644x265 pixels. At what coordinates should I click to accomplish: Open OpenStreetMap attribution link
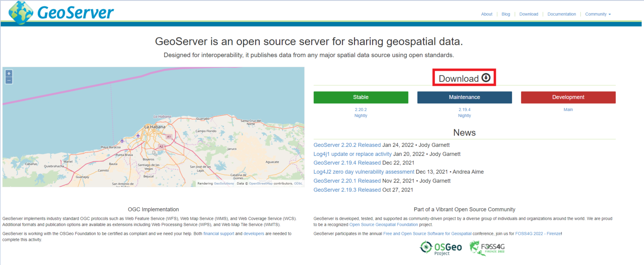pyautogui.click(x=261, y=184)
